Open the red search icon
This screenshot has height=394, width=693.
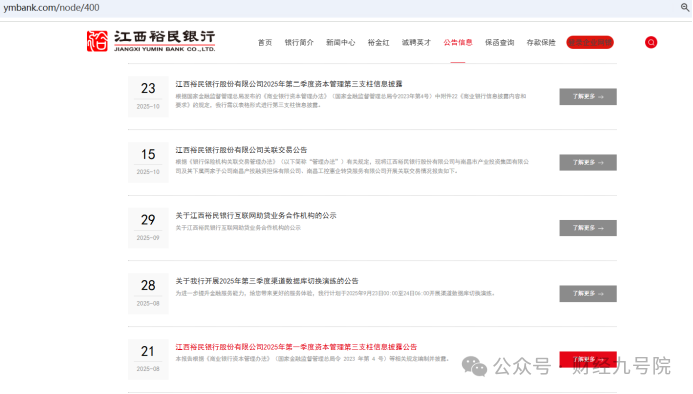pos(651,42)
